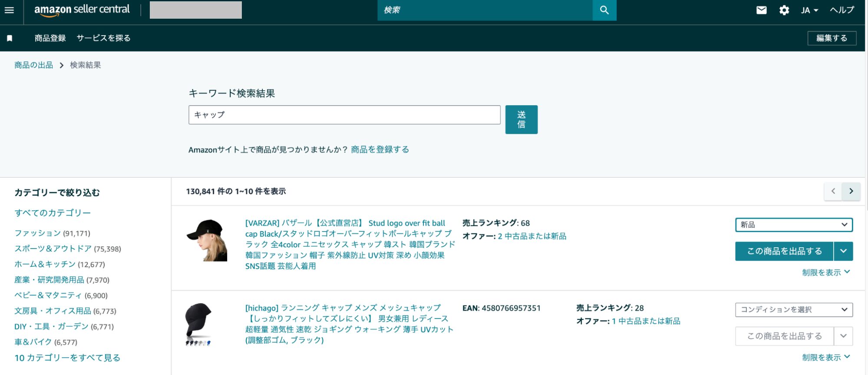Click the keyword search field containing キャップ
Screen dimensions: 868x375
coord(344,115)
